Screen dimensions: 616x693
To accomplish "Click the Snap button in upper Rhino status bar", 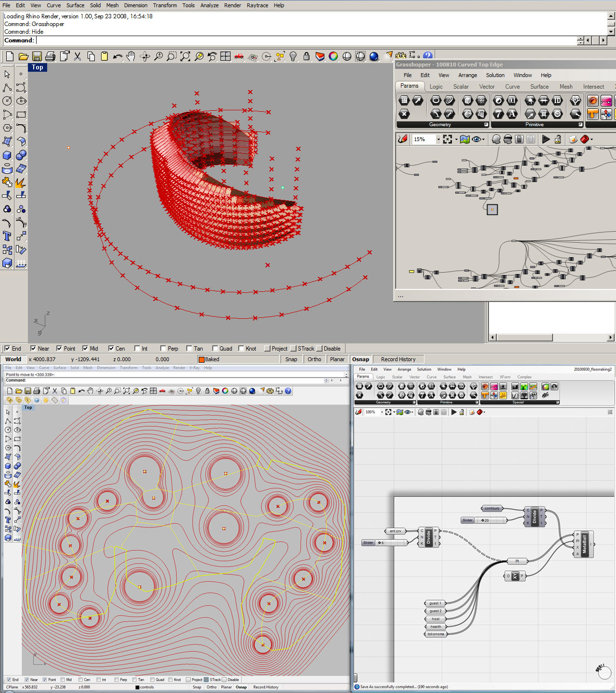I will [291, 359].
